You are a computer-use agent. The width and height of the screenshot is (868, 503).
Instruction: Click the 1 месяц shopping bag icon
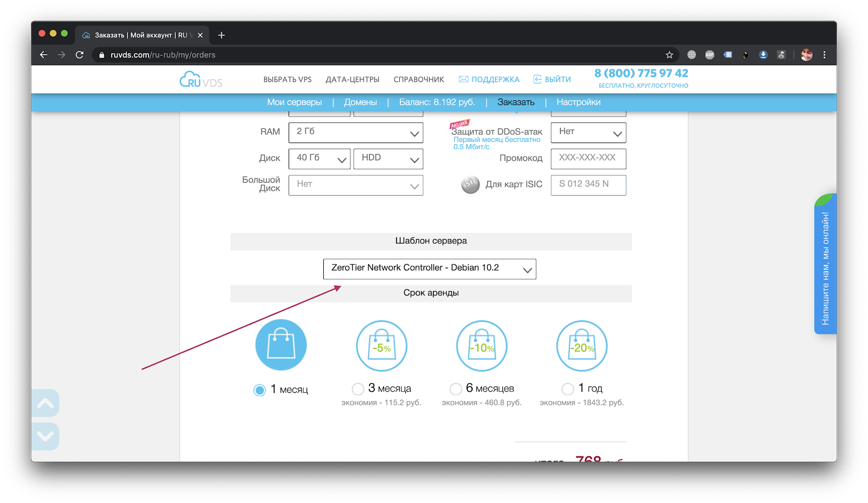pyautogui.click(x=281, y=345)
